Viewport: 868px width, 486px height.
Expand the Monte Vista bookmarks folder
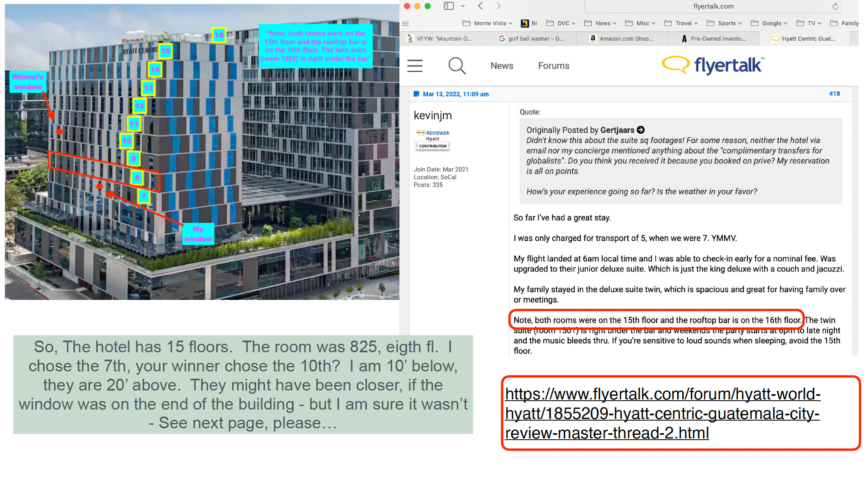point(487,23)
